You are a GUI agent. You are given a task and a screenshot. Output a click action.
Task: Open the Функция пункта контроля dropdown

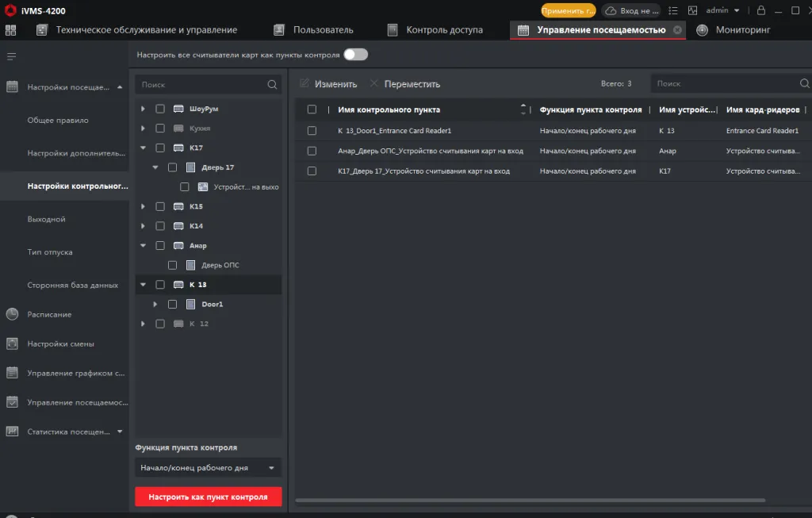click(x=208, y=468)
